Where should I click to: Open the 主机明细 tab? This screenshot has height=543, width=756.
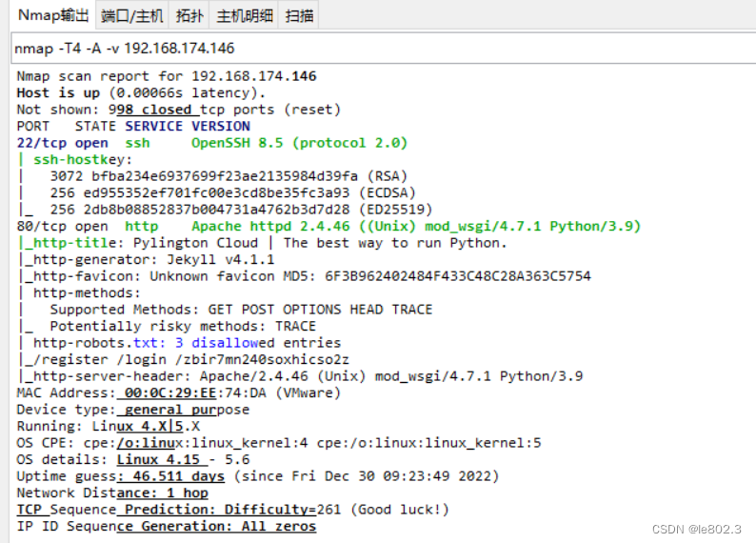click(245, 16)
